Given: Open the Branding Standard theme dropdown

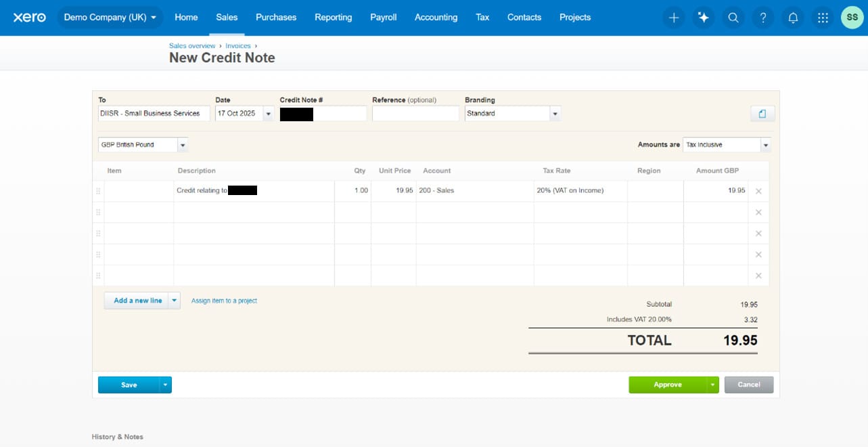Looking at the screenshot, I should click(x=554, y=113).
